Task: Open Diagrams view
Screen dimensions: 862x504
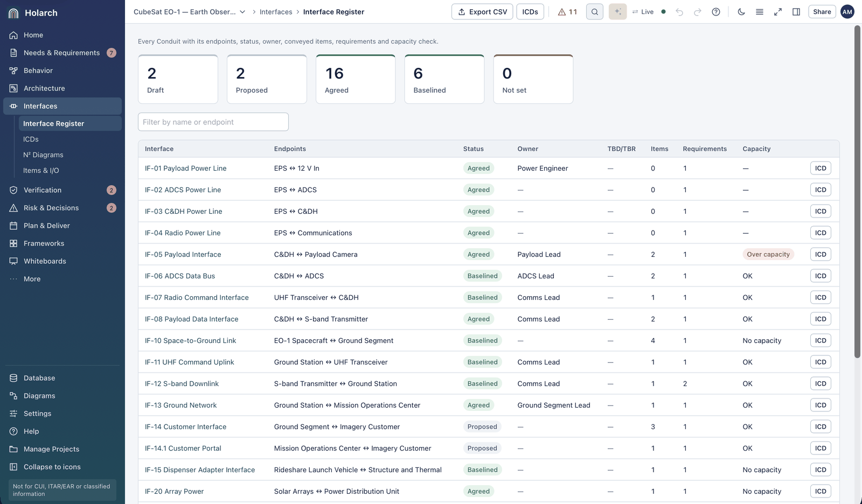Action: coord(62,396)
